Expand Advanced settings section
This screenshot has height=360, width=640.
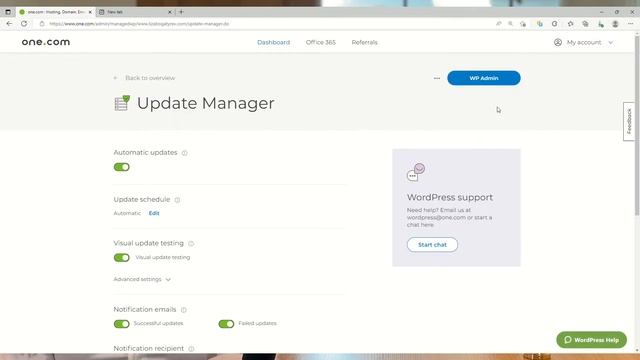142,279
